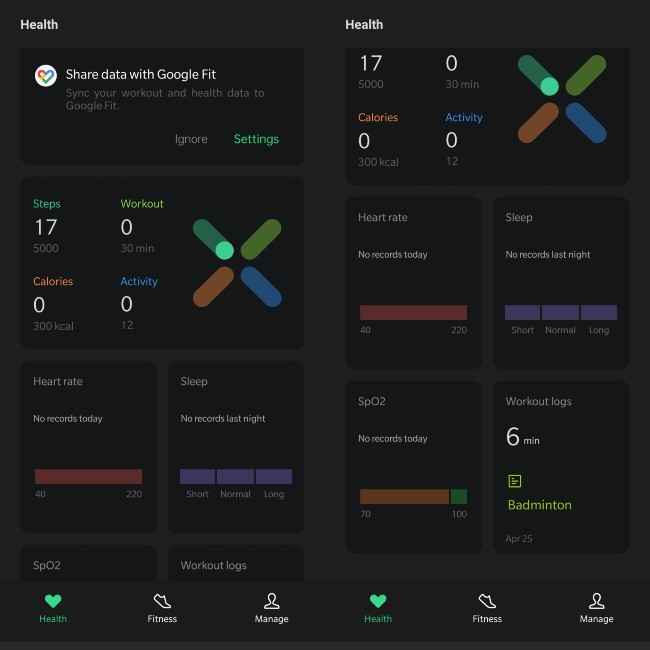Open the Health tab in left screen
This screenshot has height=650, width=650.
click(53, 608)
